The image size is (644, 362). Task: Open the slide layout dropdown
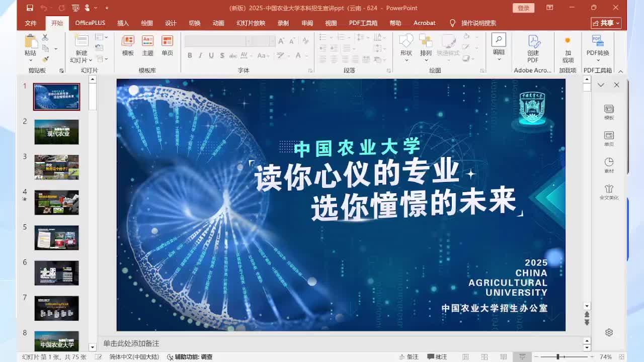(101, 37)
